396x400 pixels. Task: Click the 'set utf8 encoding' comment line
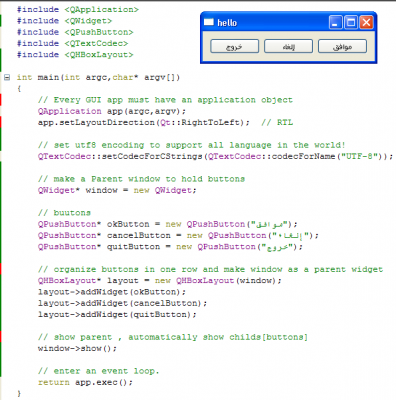pos(192,145)
